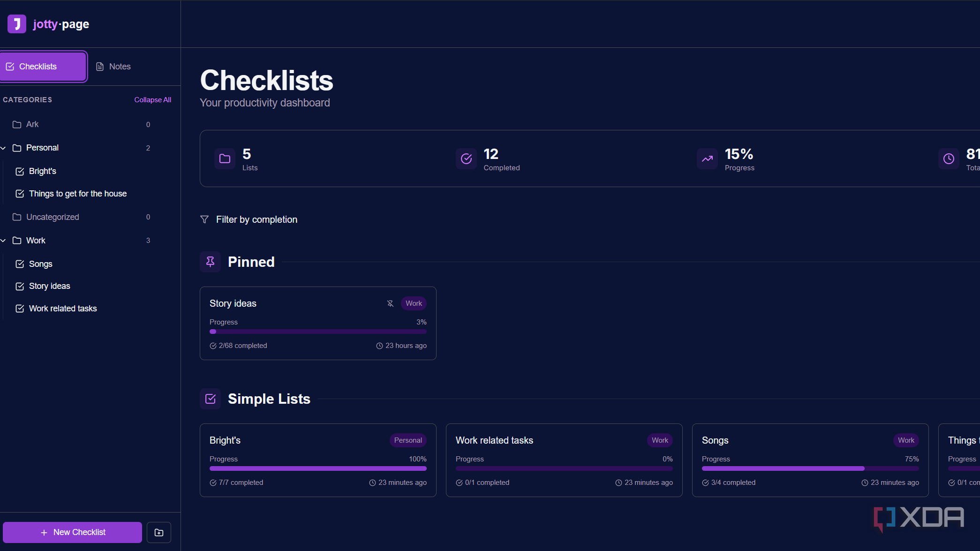
Task: Click the clock stat icon
Action: (x=949, y=159)
